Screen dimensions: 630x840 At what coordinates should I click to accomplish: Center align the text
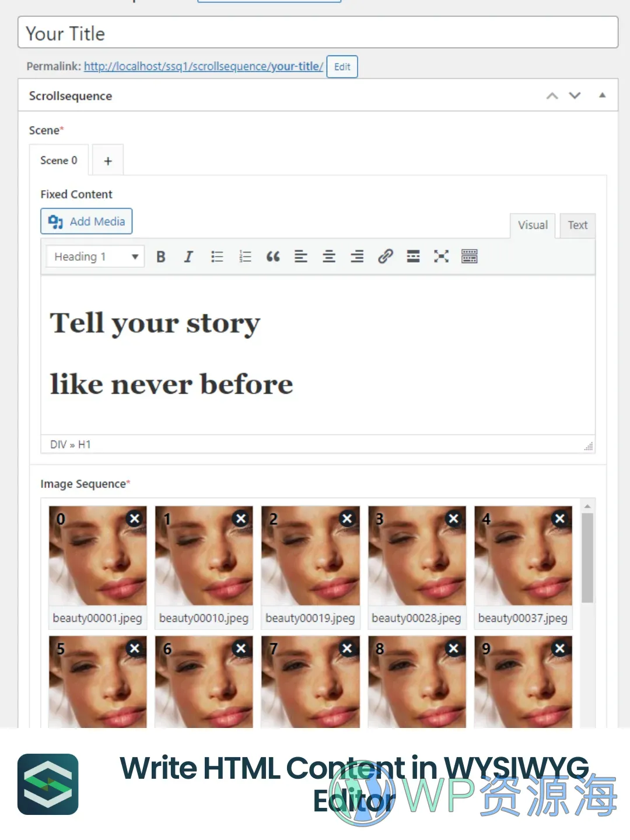tap(329, 257)
